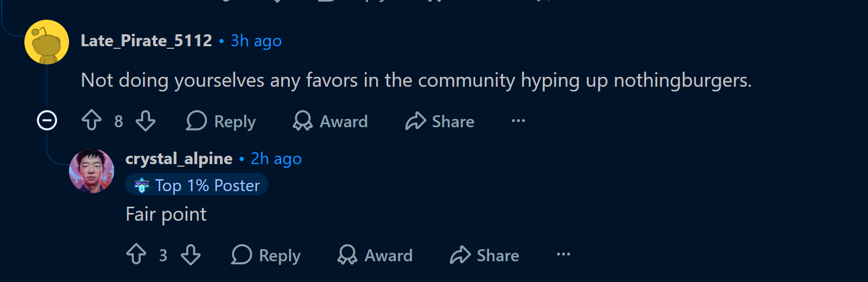The height and width of the screenshot is (282, 868).
Task: Click the Top 1% Poster badge
Action: click(x=197, y=185)
